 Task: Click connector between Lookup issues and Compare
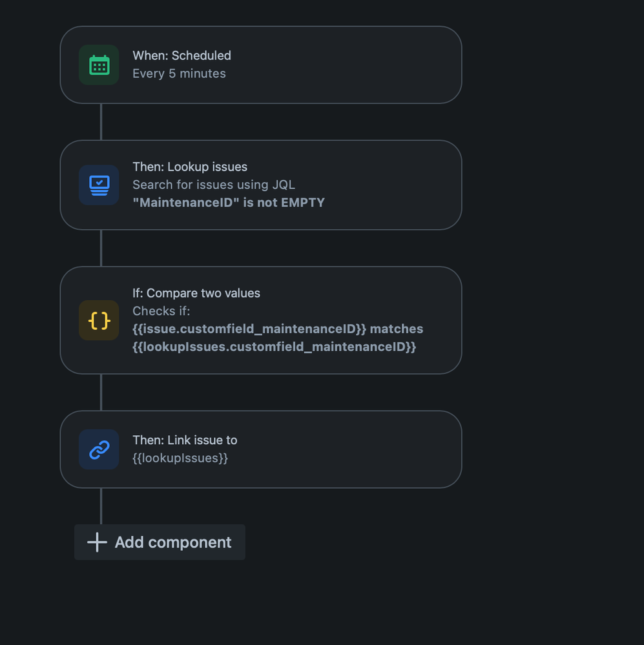tap(101, 248)
